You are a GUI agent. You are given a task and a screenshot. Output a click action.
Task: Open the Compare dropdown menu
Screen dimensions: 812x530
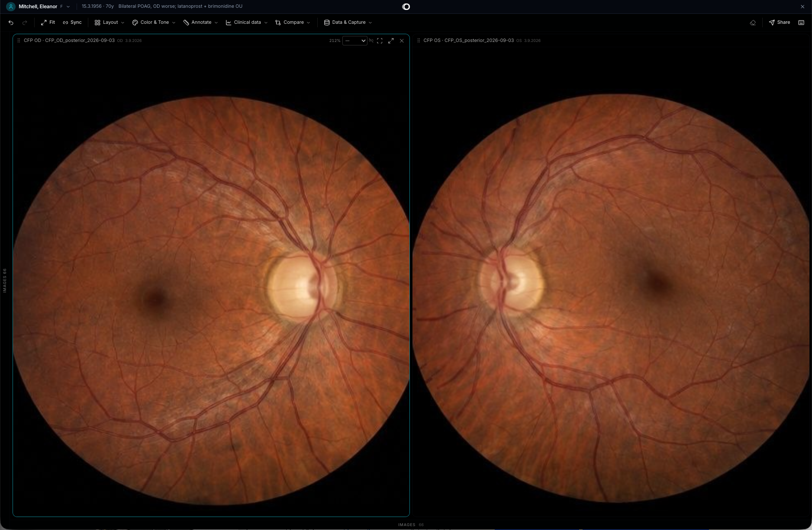(x=293, y=22)
